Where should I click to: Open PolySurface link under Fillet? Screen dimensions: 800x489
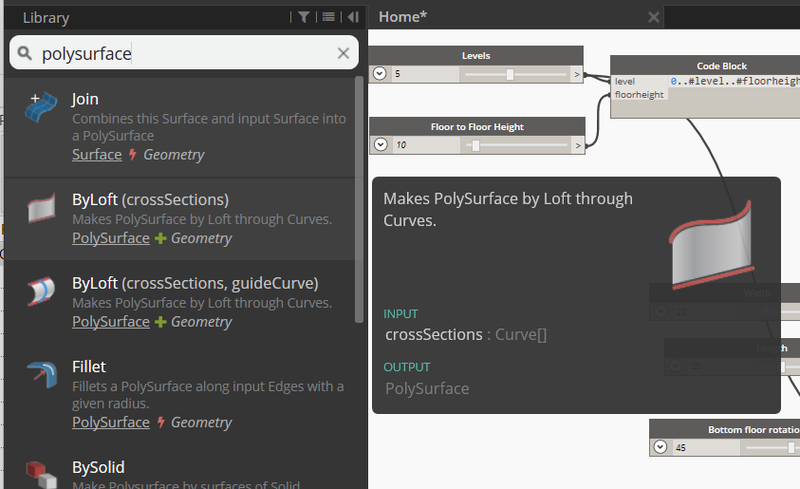tap(111, 423)
